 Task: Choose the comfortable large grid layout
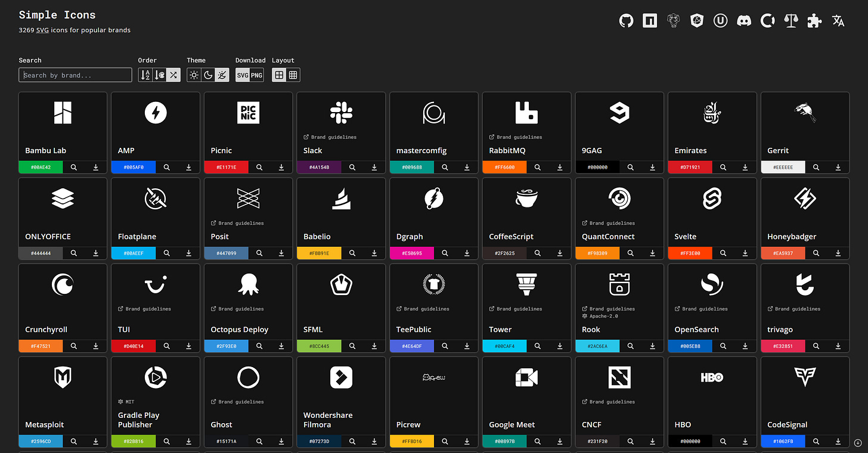[279, 75]
